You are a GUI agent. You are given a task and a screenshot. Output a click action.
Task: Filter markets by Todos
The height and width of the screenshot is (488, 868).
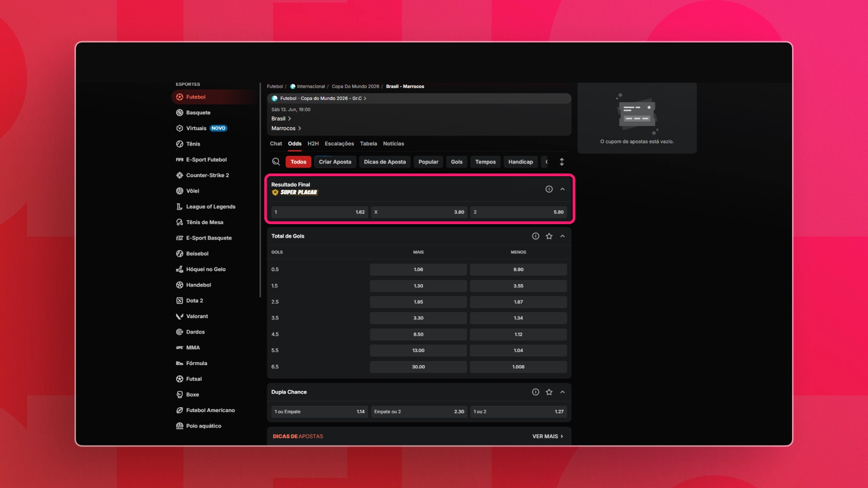298,162
